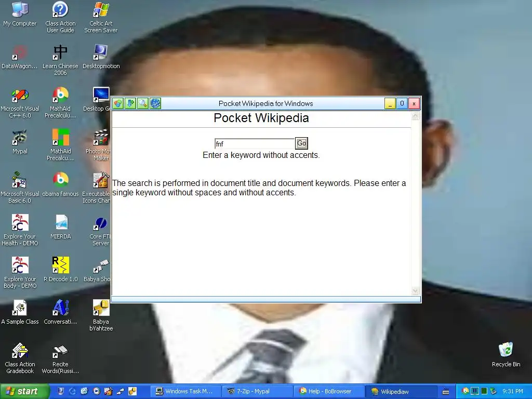Click the Safely Remove Hardware tray icon
This screenshot has width=532, height=399.
click(x=494, y=391)
